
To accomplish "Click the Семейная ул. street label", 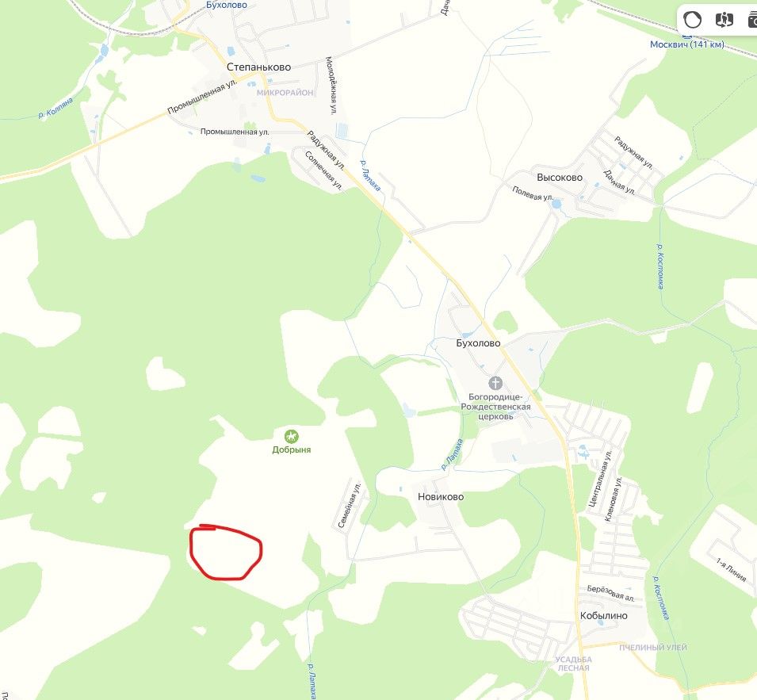I will point(350,505).
